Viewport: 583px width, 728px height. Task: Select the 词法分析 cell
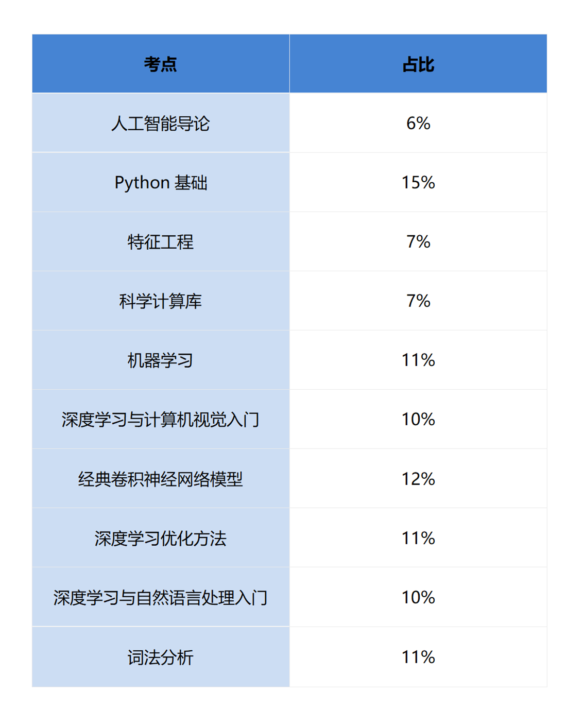[161, 657]
